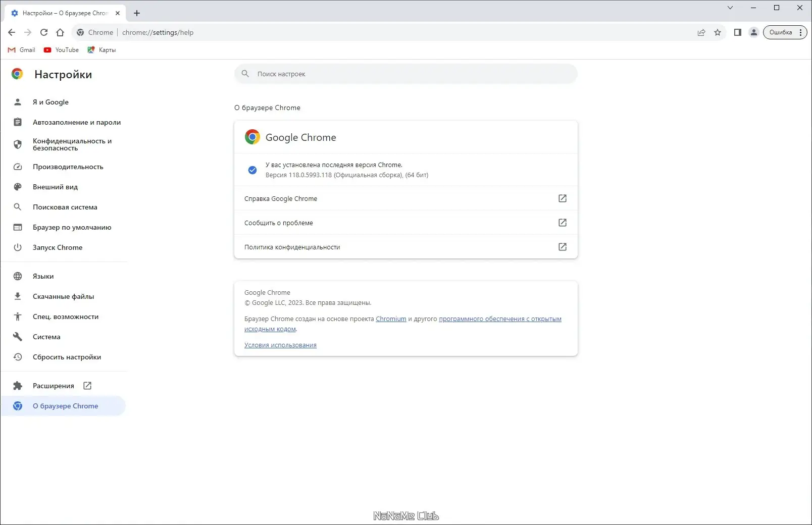Share this page using the share icon
The height and width of the screenshot is (525, 812).
[701, 32]
